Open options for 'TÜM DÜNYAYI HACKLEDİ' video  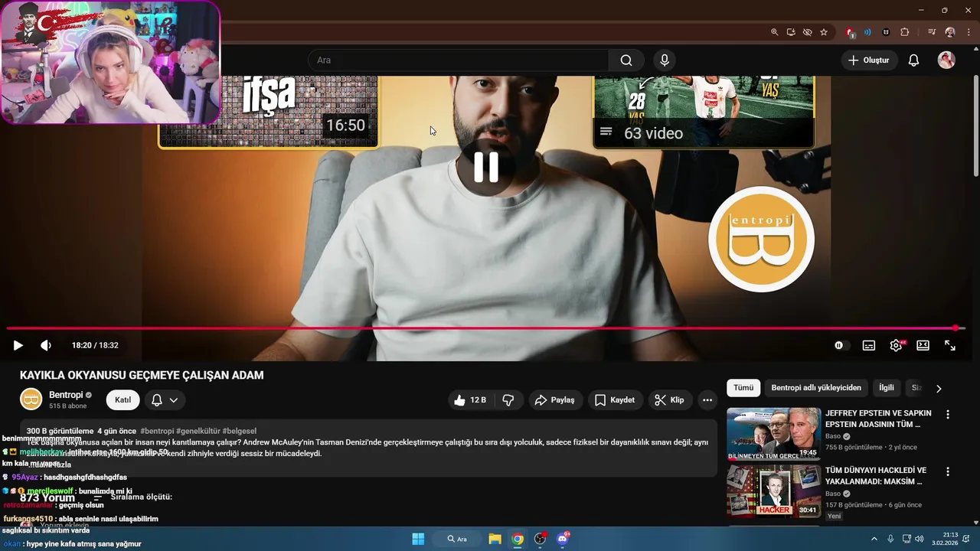[x=948, y=472]
